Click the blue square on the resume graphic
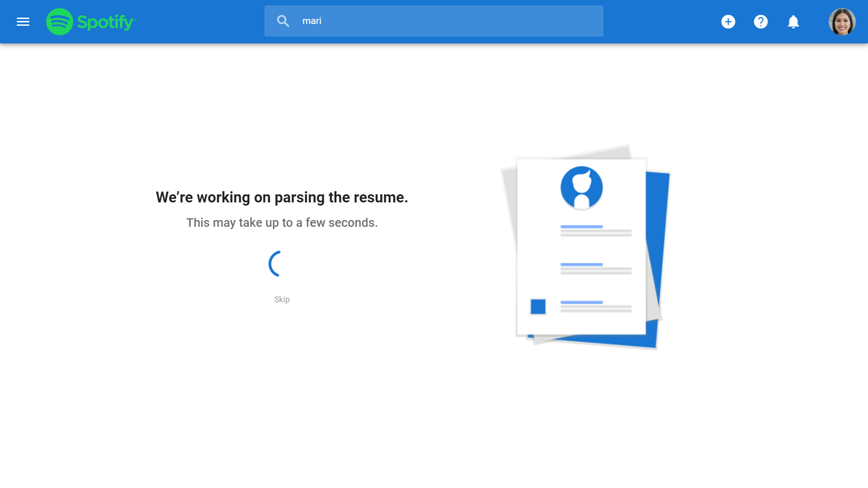 click(x=538, y=306)
